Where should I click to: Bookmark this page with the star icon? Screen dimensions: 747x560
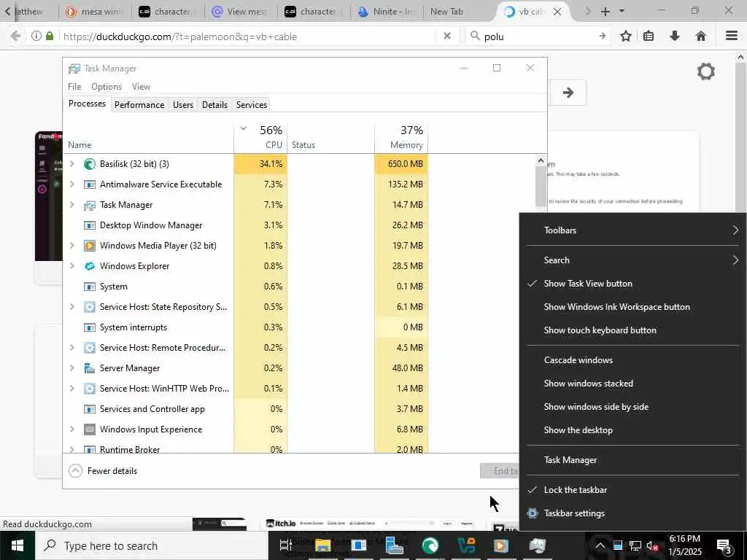pos(626,36)
